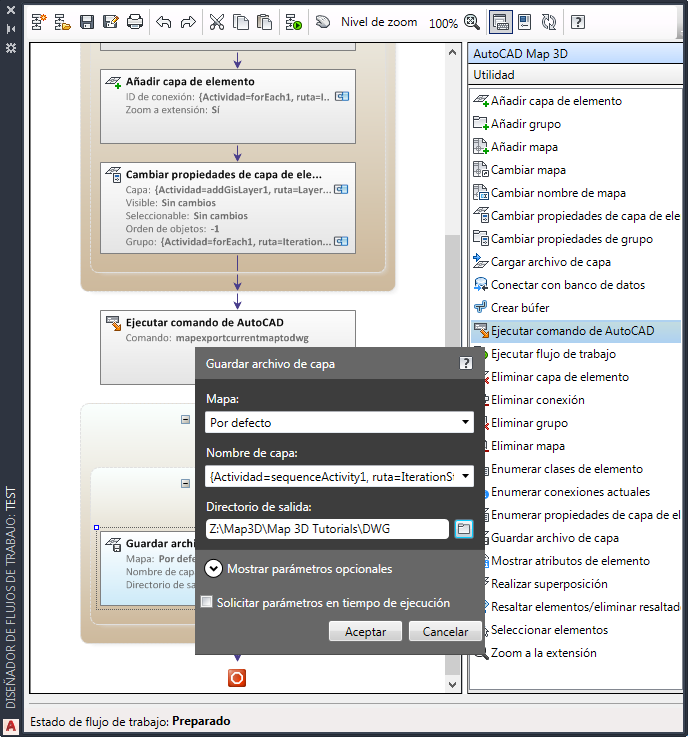Select the Cambiar propiedades de capa workflow block
The image size is (688, 737).
pos(228,208)
